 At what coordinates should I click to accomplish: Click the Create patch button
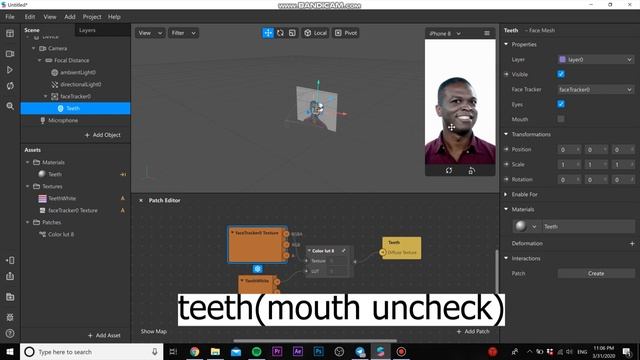596,273
